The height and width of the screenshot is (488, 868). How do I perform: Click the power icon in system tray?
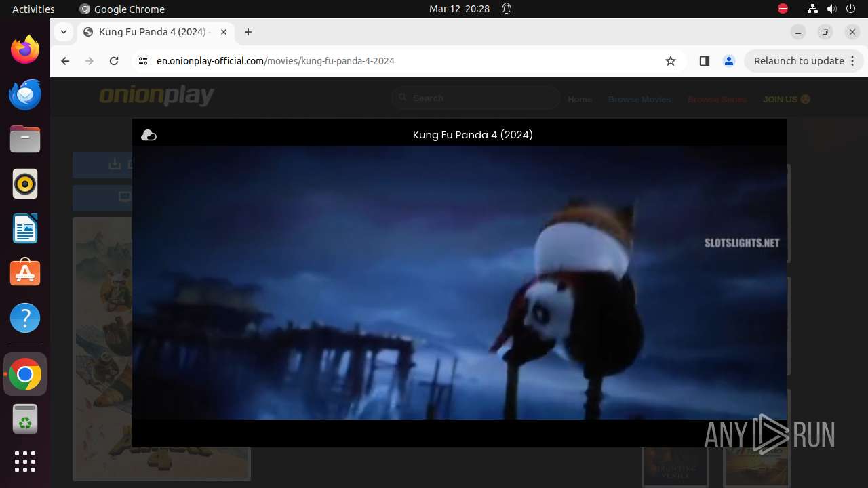click(x=851, y=9)
